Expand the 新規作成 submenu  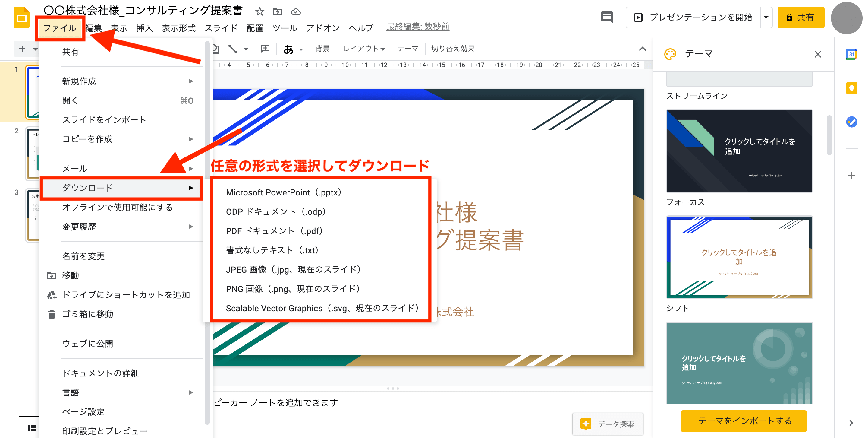click(191, 81)
